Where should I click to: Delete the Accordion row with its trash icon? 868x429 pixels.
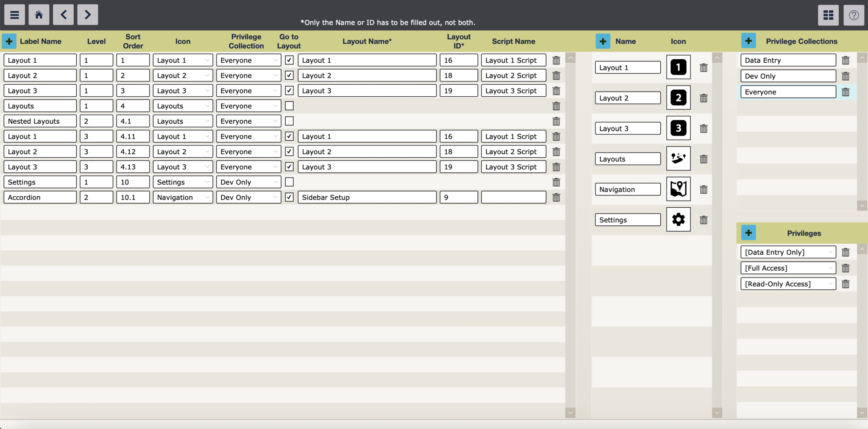pos(556,197)
